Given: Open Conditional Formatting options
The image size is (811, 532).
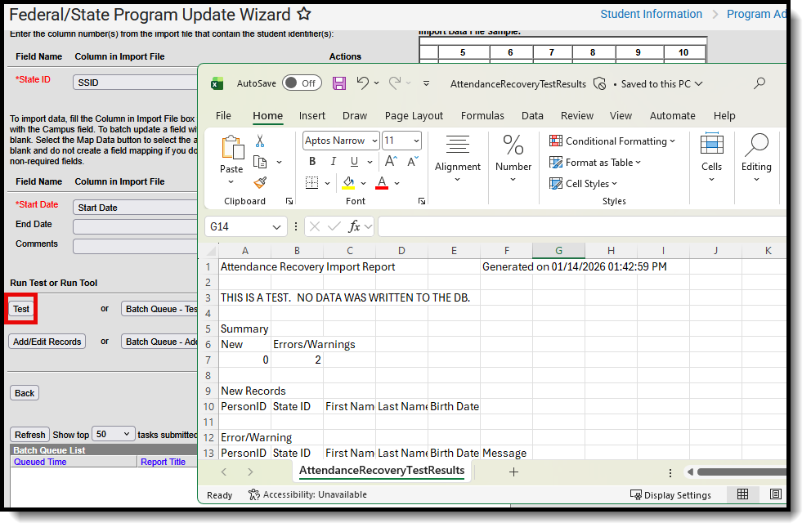Looking at the screenshot, I should (x=612, y=141).
